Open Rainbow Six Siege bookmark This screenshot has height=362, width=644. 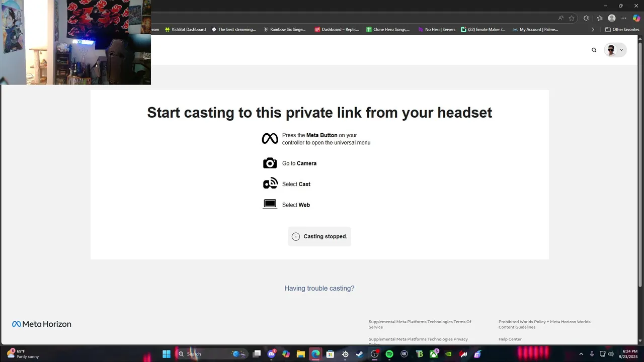tap(284, 30)
